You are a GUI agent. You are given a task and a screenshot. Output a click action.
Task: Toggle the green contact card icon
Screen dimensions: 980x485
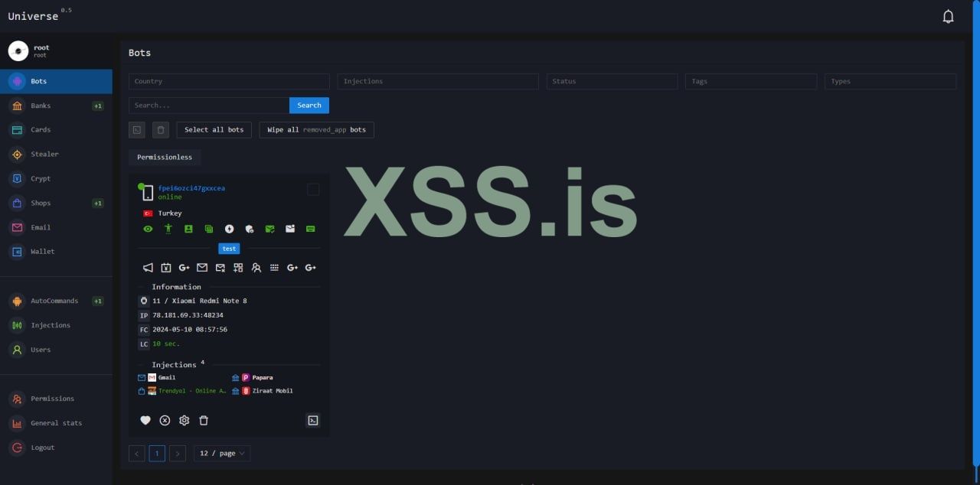188,229
